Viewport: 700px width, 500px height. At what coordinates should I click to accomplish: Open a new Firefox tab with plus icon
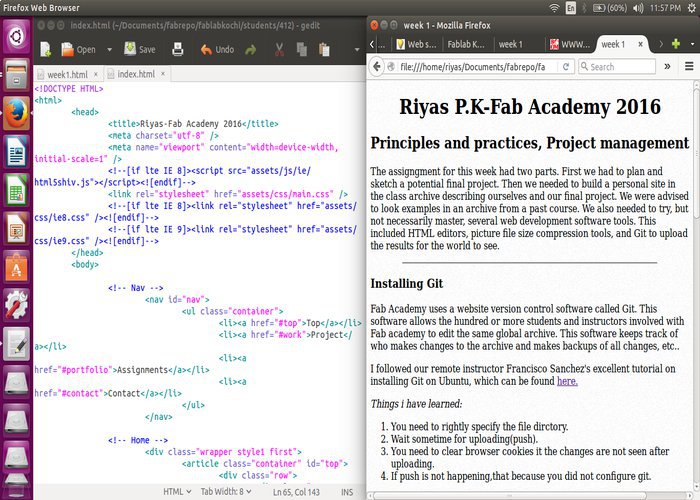point(676,44)
